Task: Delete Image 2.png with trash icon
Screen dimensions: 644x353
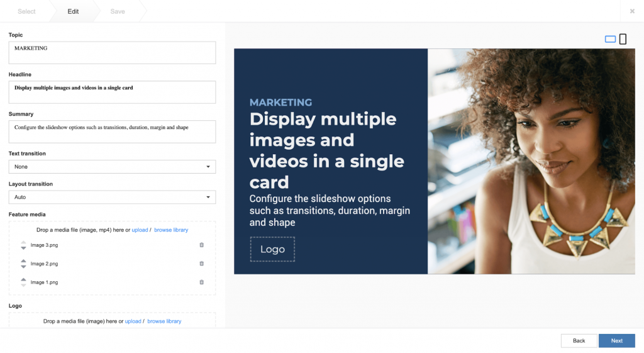Action: click(x=202, y=264)
